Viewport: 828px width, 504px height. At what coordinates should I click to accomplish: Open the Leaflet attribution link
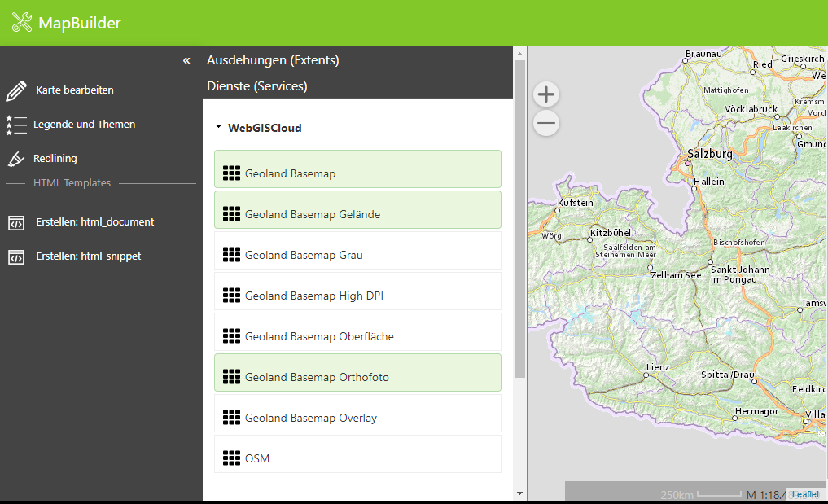point(805,494)
